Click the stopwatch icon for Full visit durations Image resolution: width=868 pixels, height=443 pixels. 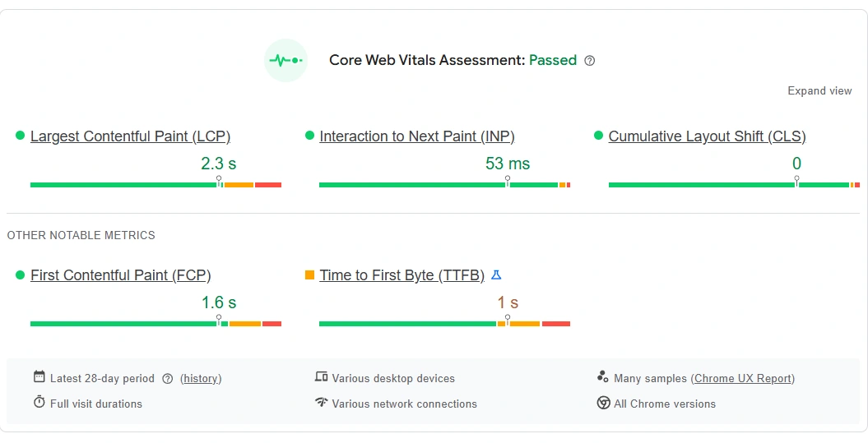click(x=39, y=403)
